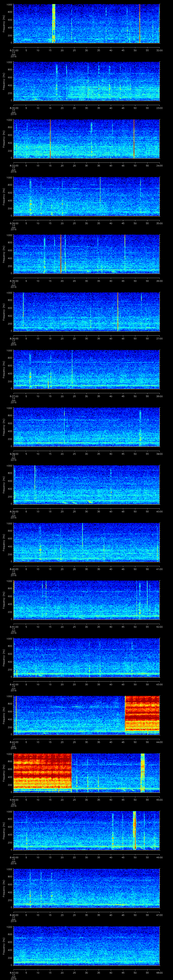Select the 34:00 end-time label
173x980 pixels.
pyautogui.click(x=159, y=166)
